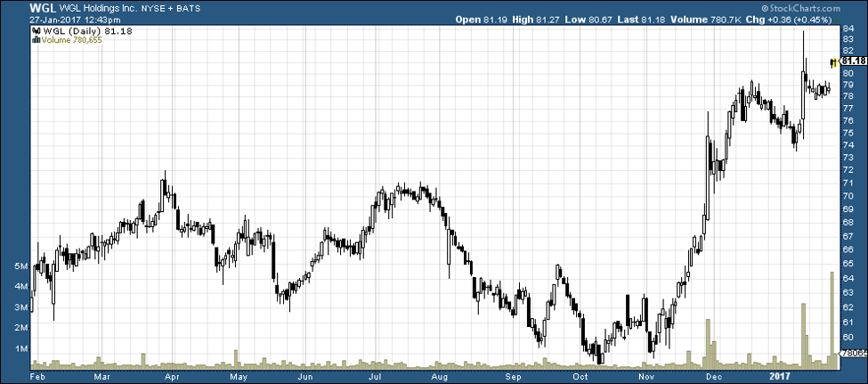Click the Jul label on the time axis
Viewport: 868px width, 384px height.
tap(376, 378)
